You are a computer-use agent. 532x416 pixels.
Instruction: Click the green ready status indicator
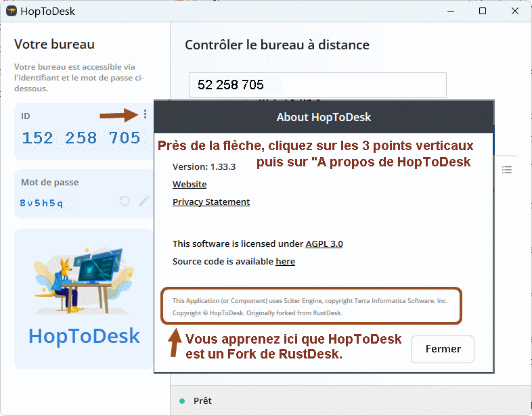[182, 401]
